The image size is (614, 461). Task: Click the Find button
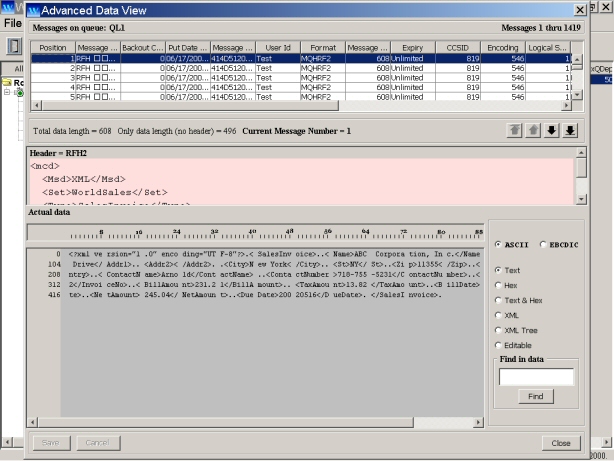pos(536,396)
